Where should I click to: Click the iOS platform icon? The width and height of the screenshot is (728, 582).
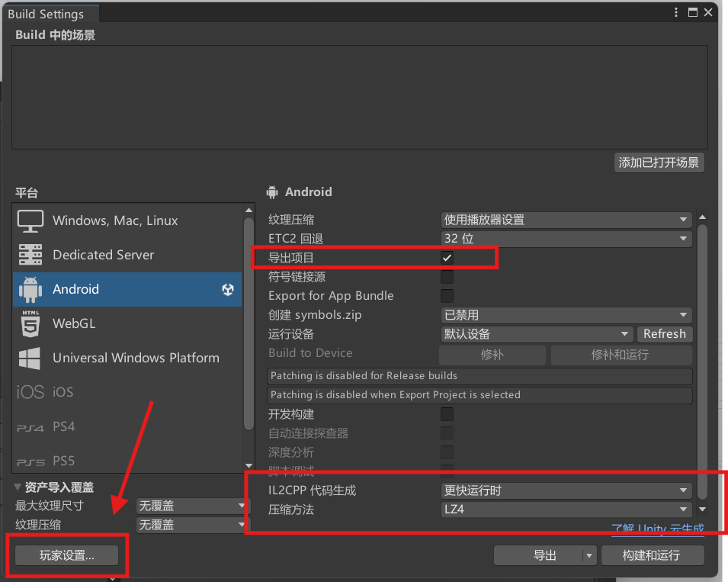[x=30, y=392]
